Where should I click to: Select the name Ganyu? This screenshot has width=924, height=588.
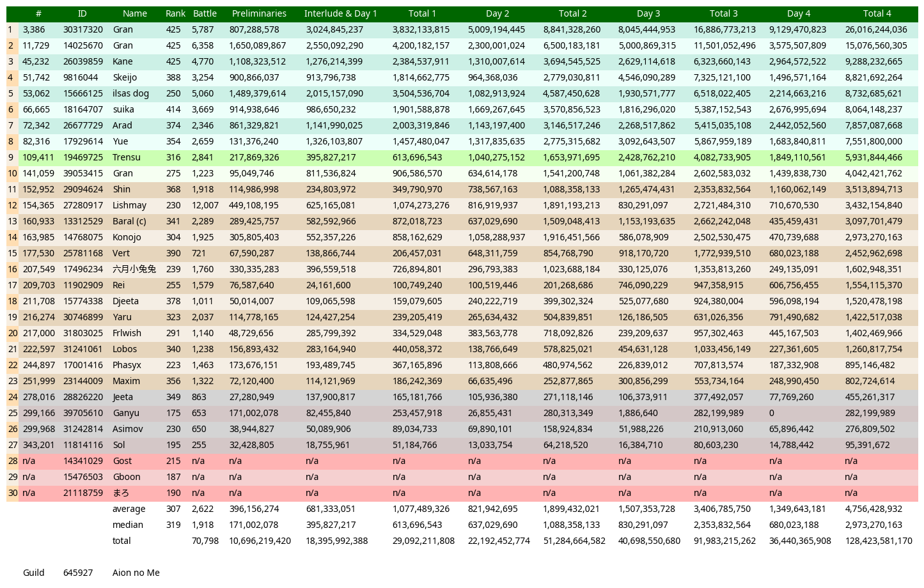126,413
